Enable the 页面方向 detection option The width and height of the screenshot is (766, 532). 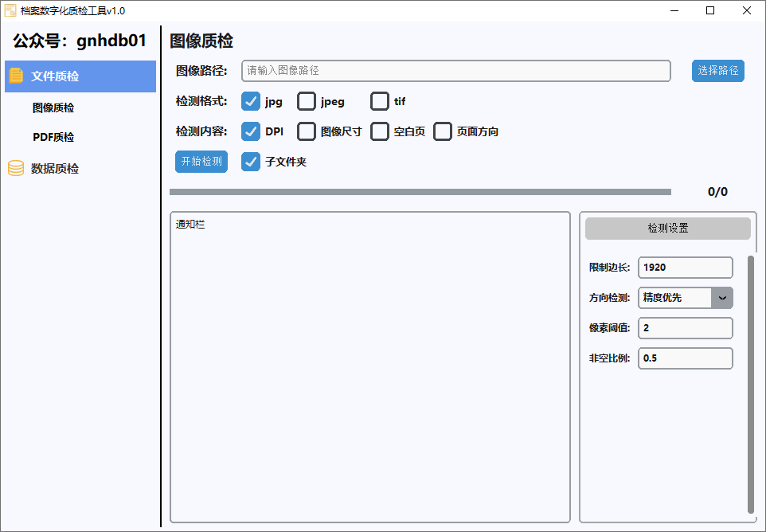(x=443, y=131)
